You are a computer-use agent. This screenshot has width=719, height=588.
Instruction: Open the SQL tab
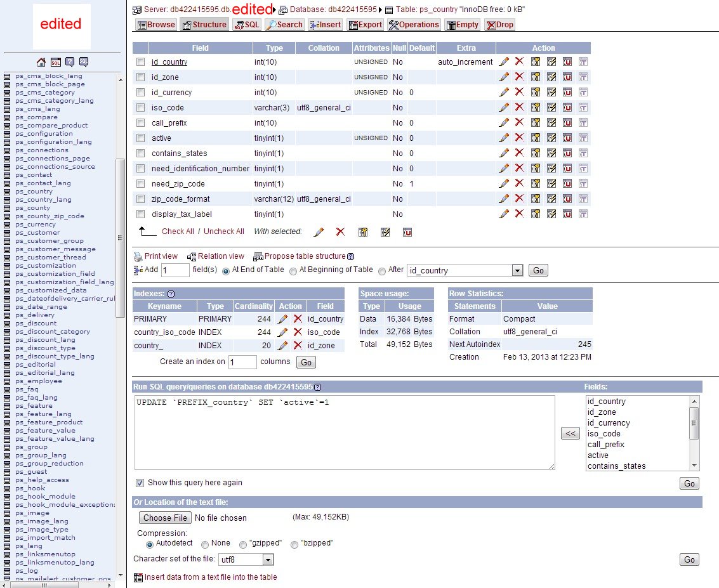(247, 25)
